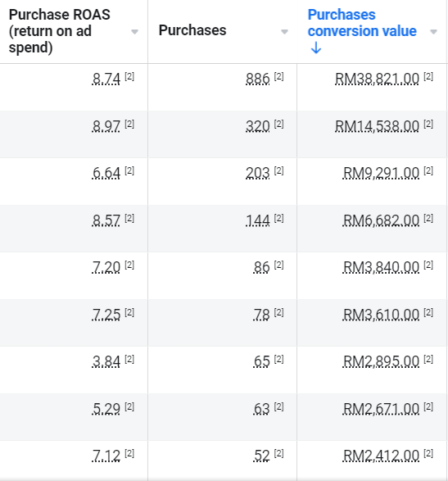Click footnote marker beside 7.12 ROAS
448x481 pixels.
point(129,453)
